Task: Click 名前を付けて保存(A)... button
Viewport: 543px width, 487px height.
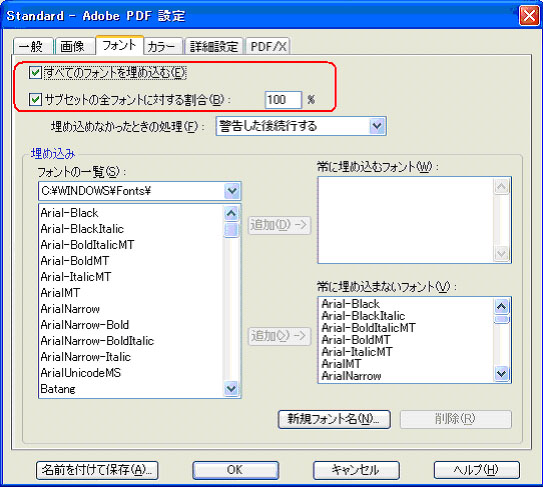Action: 97,470
